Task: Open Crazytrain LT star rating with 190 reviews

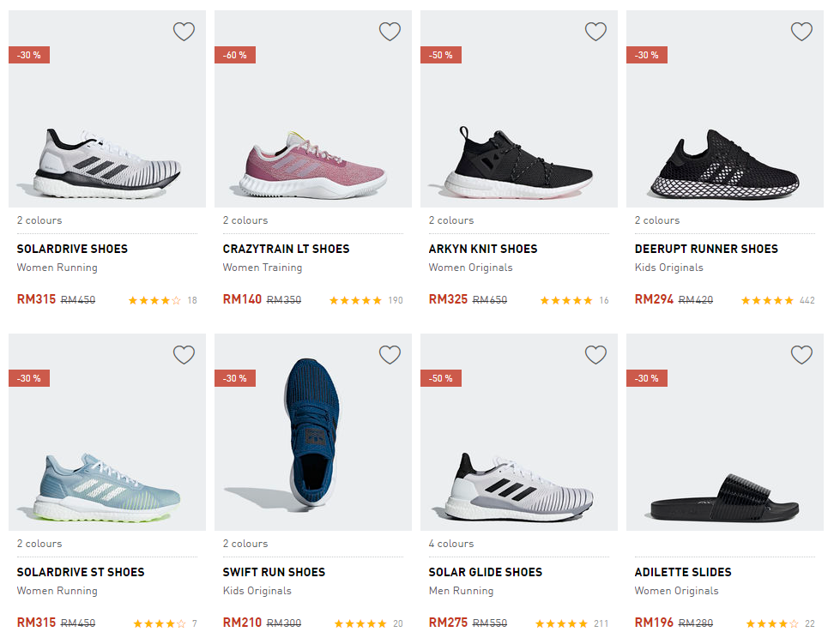Action: (x=355, y=300)
